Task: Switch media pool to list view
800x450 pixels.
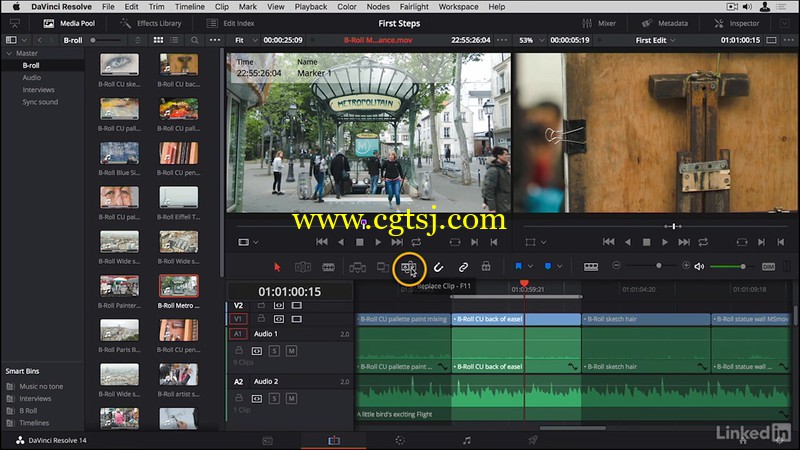Action: pyautogui.click(x=174, y=40)
